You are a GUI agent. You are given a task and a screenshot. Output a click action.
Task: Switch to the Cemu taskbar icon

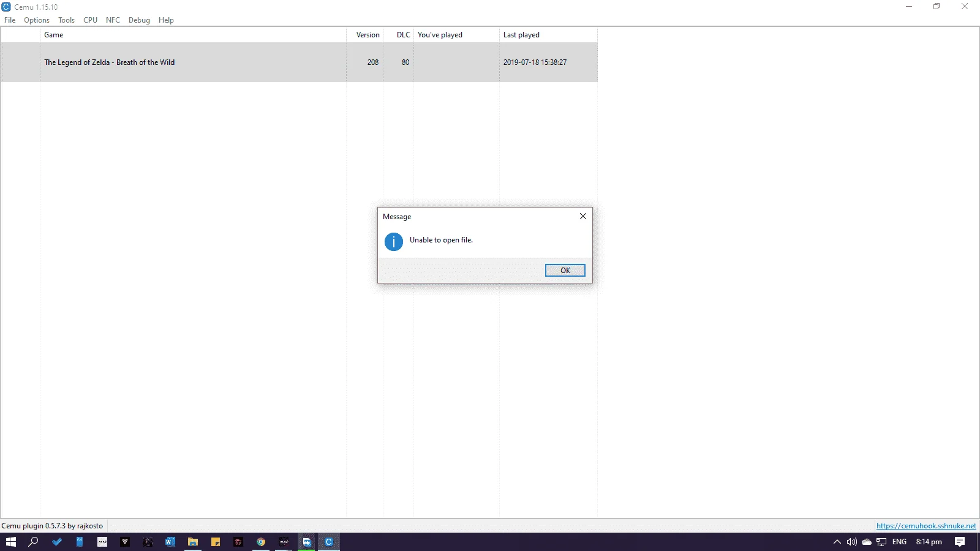click(329, 542)
